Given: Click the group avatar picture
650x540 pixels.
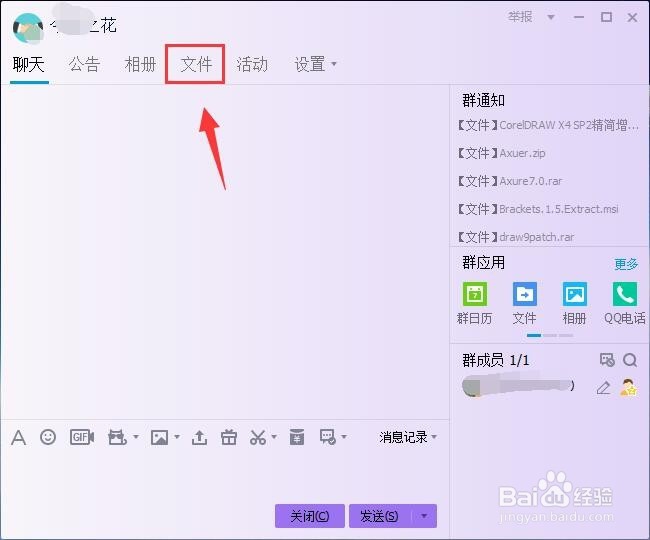Looking at the screenshot, I should point(28,28).
